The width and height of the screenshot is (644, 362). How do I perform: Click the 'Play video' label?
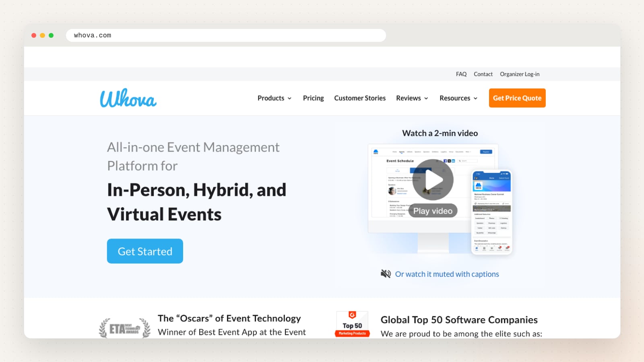433,211
